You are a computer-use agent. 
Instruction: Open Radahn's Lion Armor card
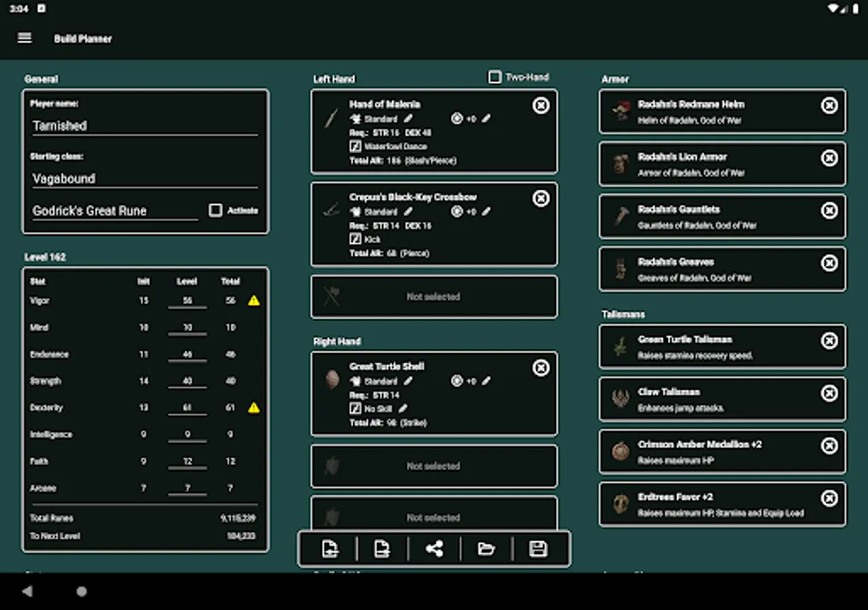tap(722, 164)
